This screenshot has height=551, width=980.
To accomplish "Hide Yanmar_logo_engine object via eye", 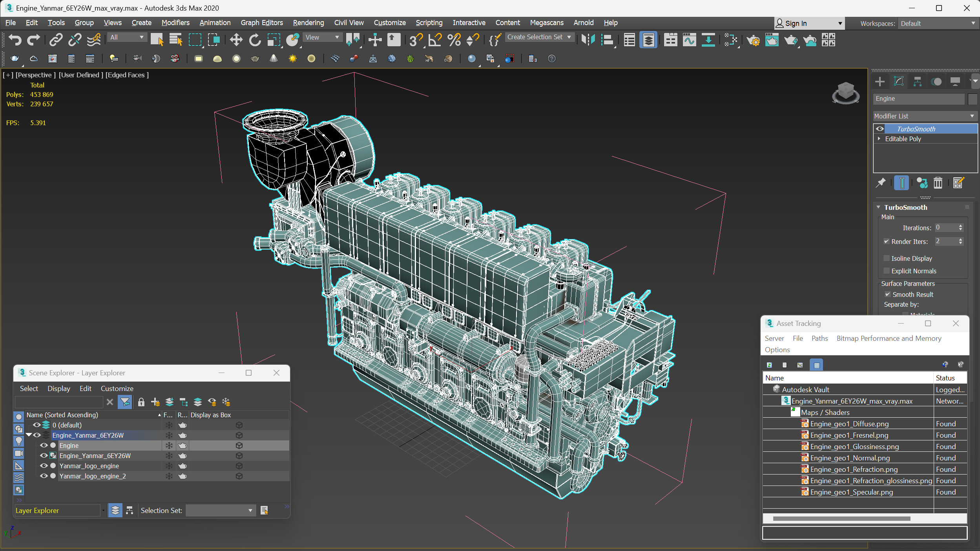I will tap(44, 466).
